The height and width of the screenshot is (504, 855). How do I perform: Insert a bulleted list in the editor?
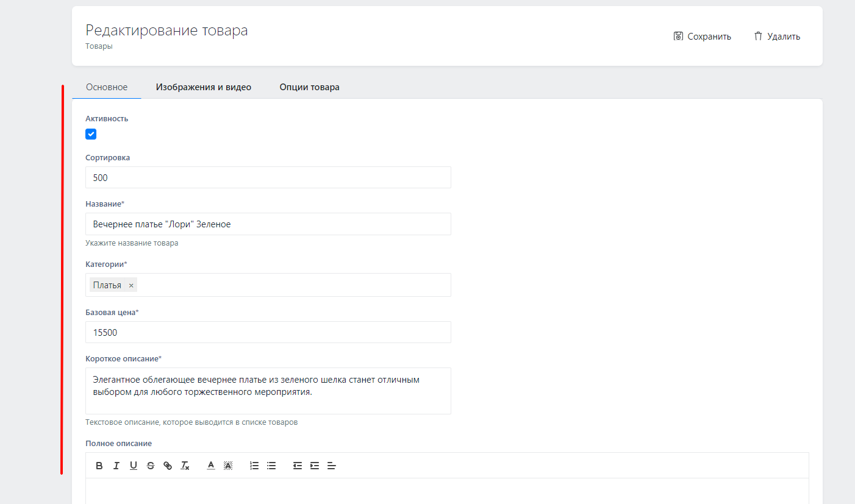[x=271, y=466]
